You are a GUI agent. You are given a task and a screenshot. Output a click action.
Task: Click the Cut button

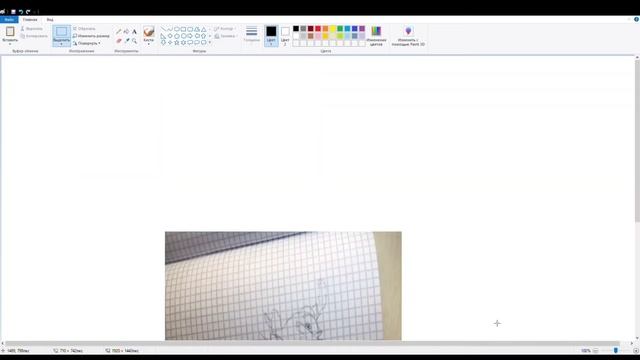(31, 29)
